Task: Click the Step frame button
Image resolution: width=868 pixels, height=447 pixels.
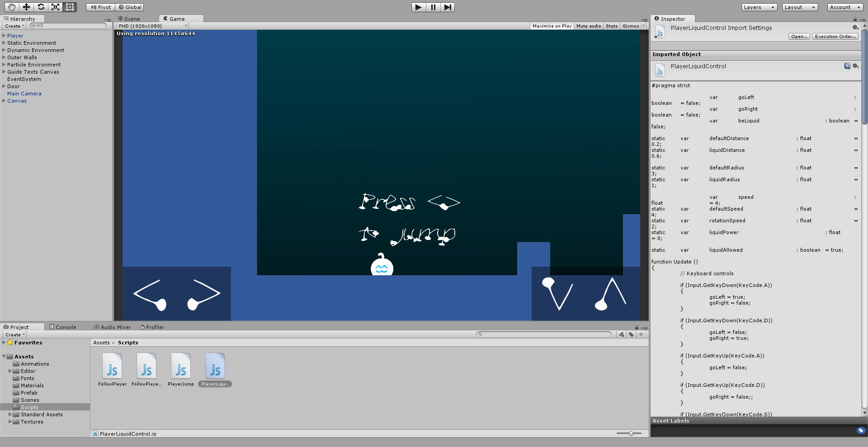Action: coord(448,7)
